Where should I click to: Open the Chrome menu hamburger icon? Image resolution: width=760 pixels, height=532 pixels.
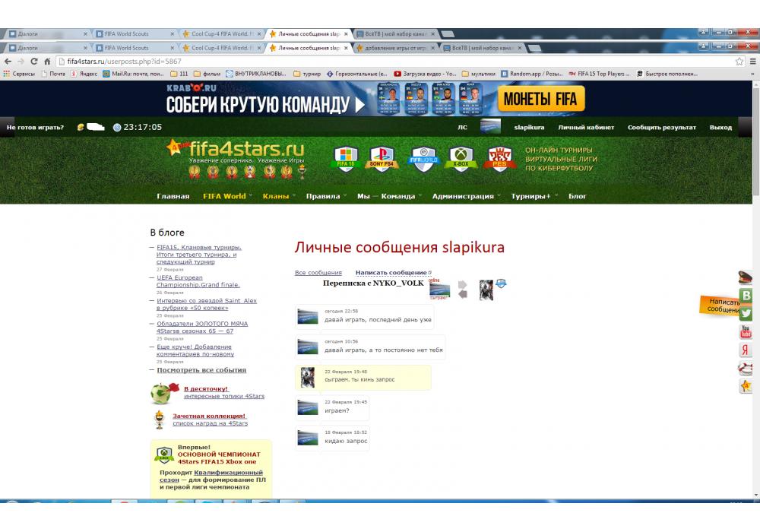(752, 62)
